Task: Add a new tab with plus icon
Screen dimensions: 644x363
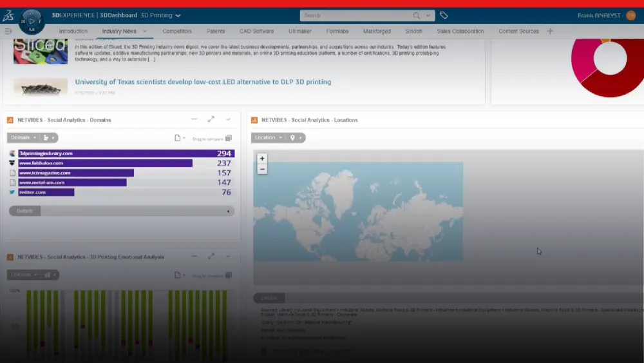Action: point(550,31)
